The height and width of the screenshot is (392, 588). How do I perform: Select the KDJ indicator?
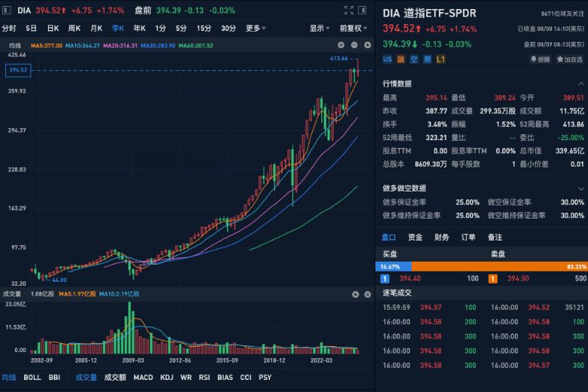167,378
